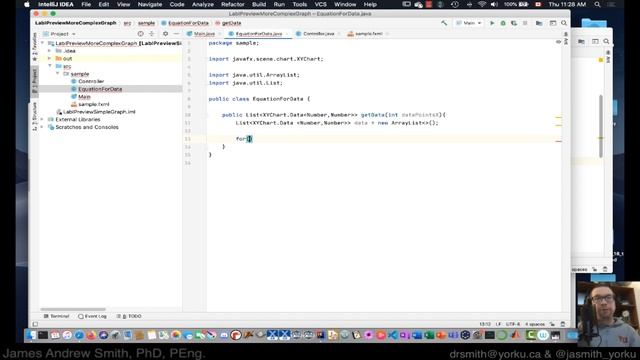
Task: Click the Apple menu icon
Action: 27,4
